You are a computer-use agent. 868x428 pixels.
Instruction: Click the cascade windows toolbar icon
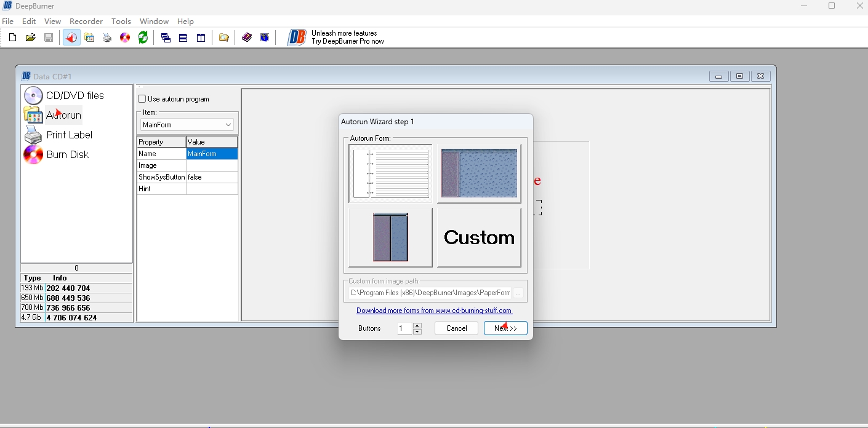(166, 38)
